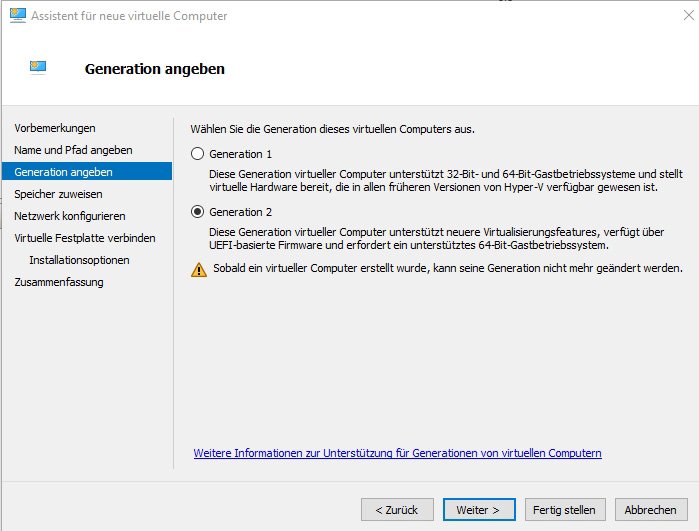This screenshot has width=699, height=531.
Task: Select the Generation 2 radio button
Action: (197, 212)
